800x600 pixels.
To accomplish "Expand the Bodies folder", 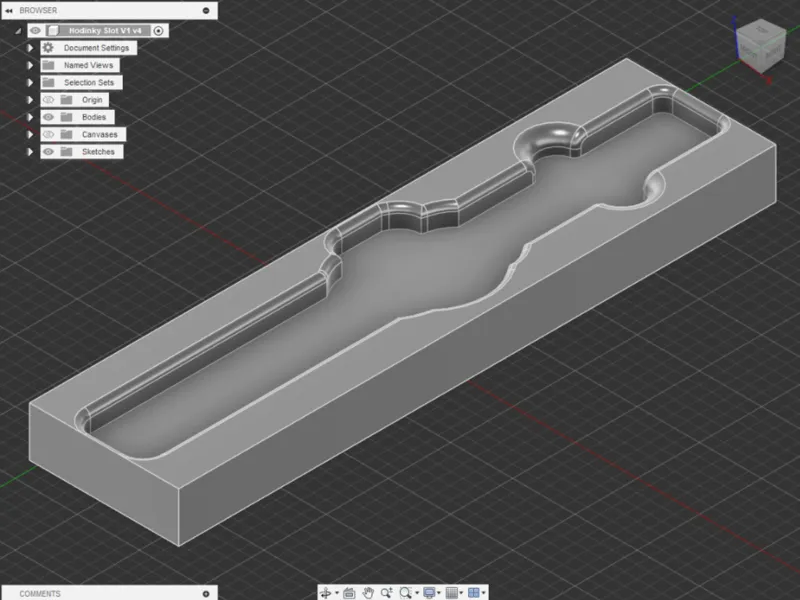I will [x=30, y=117].
